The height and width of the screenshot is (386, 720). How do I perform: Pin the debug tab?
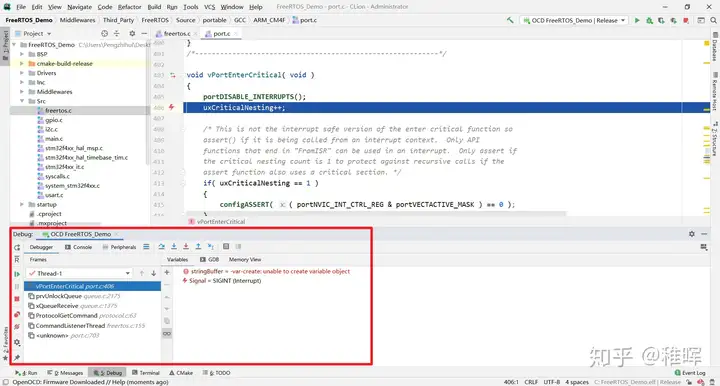(17, 357)
